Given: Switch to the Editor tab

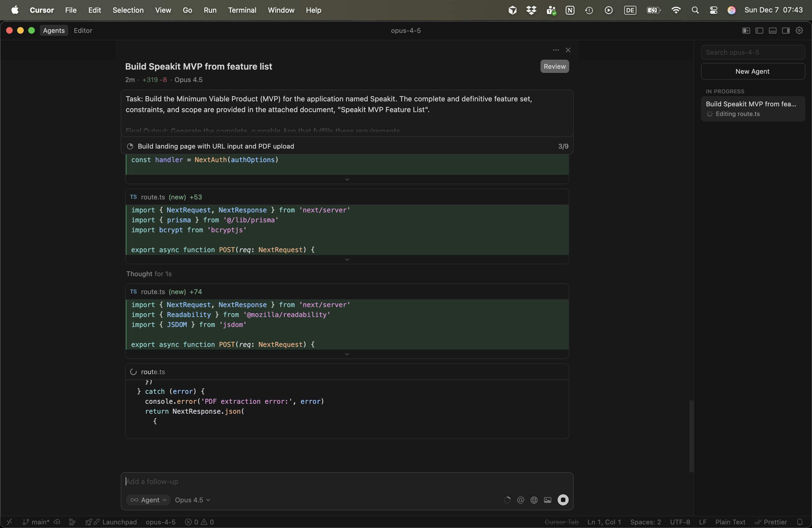Looking at the screenshot, I should coord(83,30).
